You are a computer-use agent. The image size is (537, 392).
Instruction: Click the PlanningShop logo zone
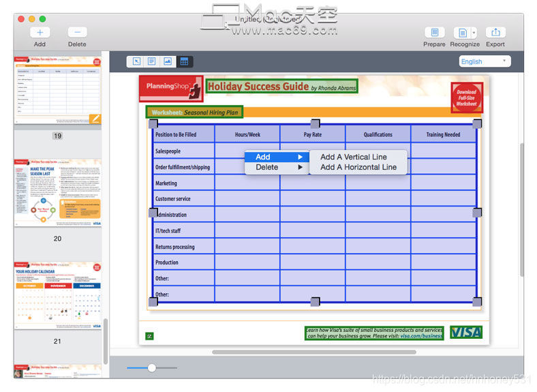[x=171, y=89]
